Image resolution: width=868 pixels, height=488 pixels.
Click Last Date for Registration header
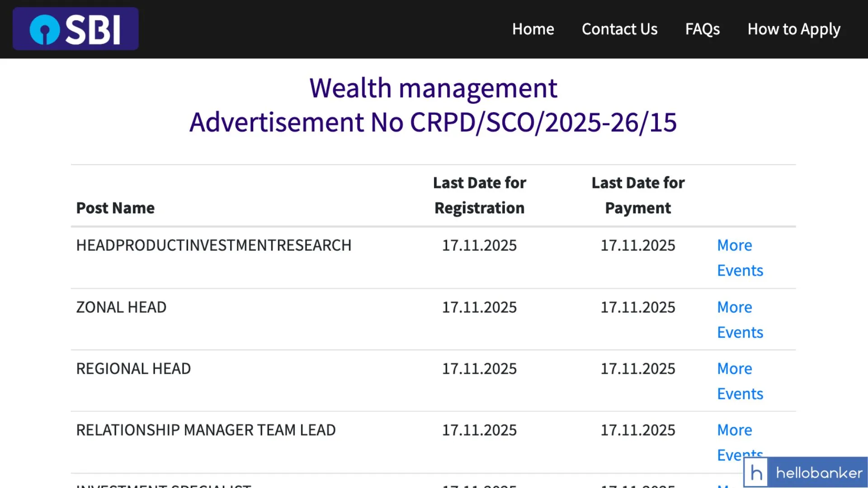click(x=479, y=195)
